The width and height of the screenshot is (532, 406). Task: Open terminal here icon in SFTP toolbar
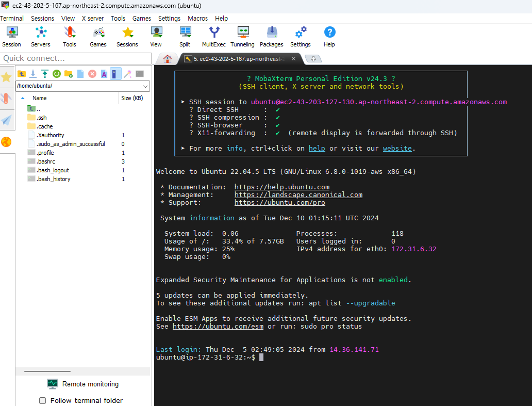[140, 74]
